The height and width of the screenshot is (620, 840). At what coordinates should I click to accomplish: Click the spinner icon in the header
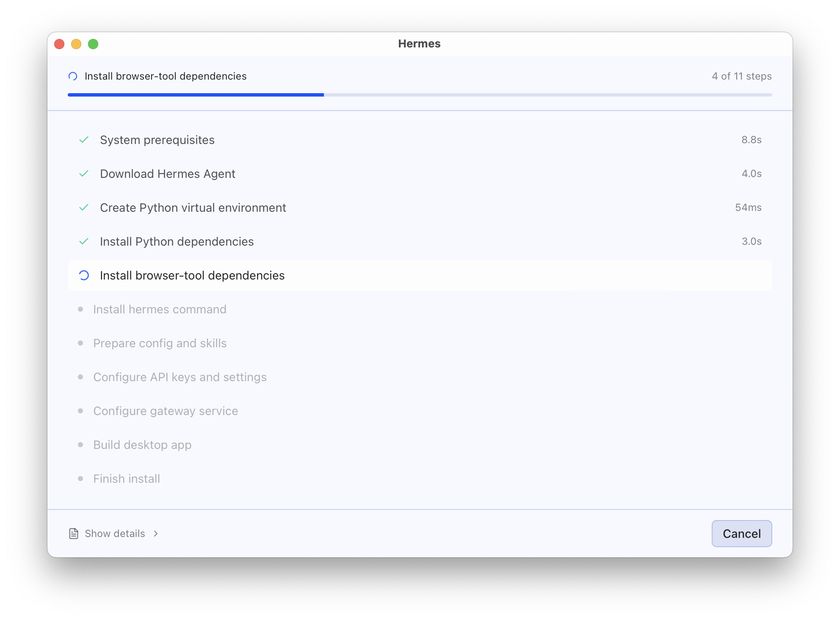(x=73, y=76)
